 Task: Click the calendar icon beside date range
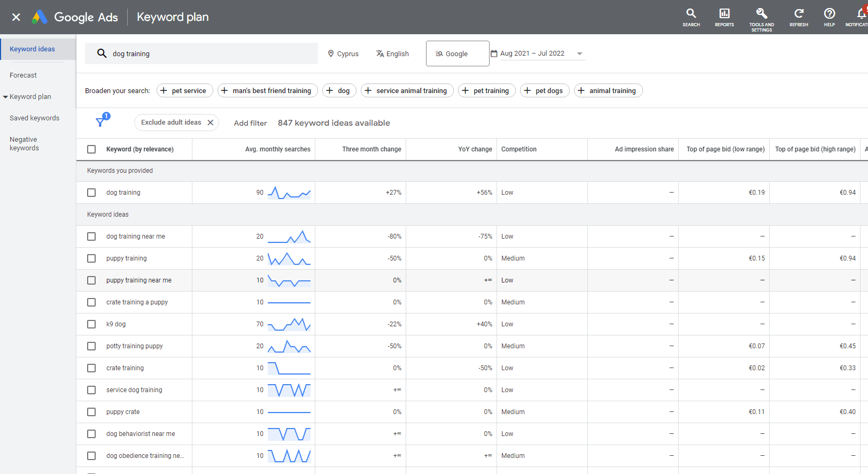(x=494, y=53)
